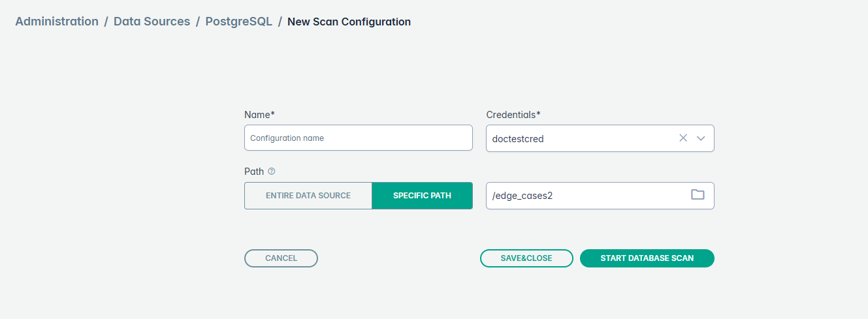Show the Path help tooltip icon
This screenshot has width=868, height=319.
pyautogui.click(x=272, y=172)
